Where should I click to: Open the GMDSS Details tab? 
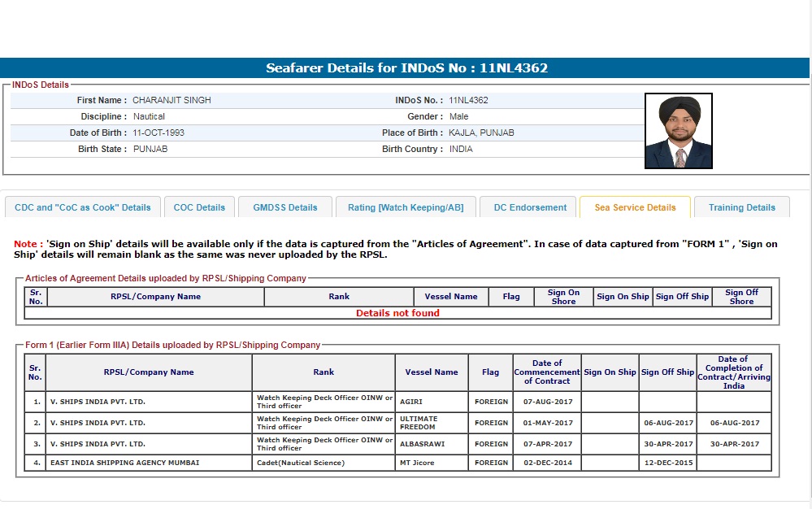pos(285,207)
